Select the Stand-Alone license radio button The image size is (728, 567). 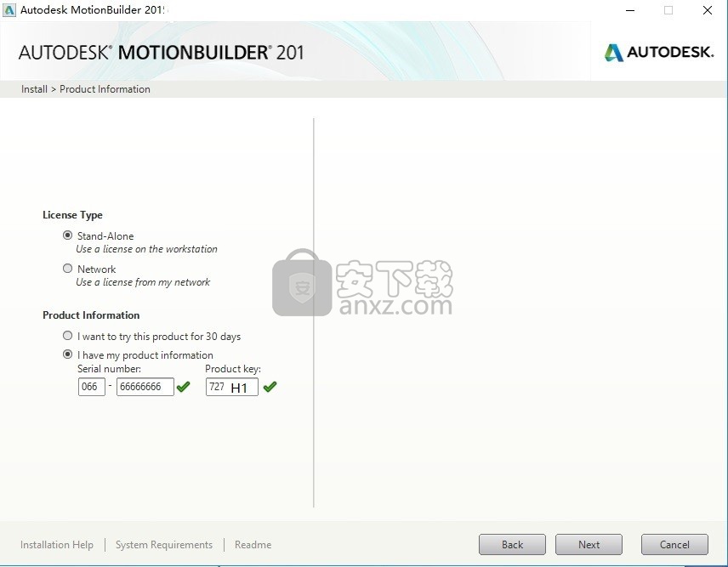68,235
